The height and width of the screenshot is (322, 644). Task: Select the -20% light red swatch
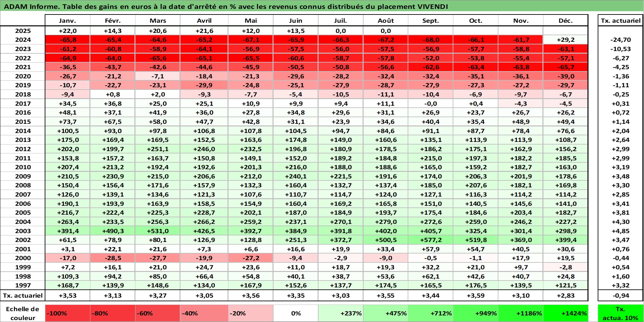(x=250, y=313)
